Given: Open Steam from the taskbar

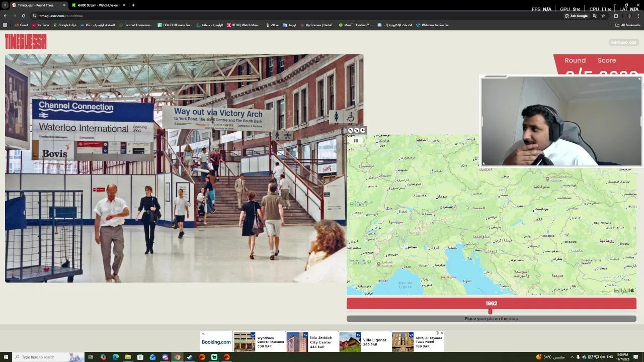Looking at the screenshot, I should pyautogui.click(x=189, y=357).
